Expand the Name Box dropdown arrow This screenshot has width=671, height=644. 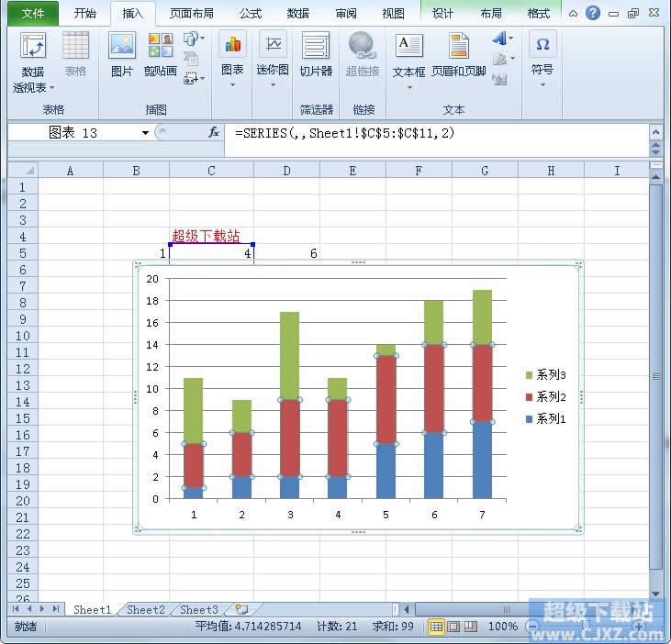145,133
